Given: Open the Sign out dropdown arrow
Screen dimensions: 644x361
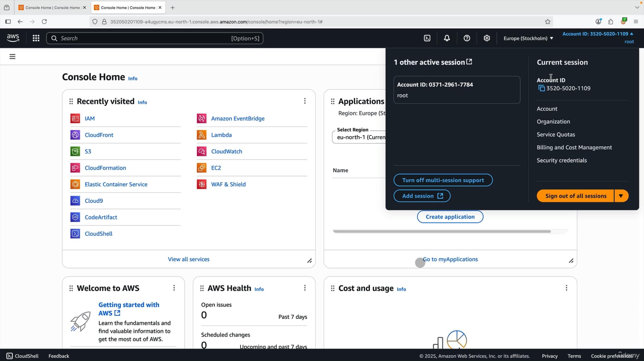Looking at the screenshot, I should coord(621,196).
